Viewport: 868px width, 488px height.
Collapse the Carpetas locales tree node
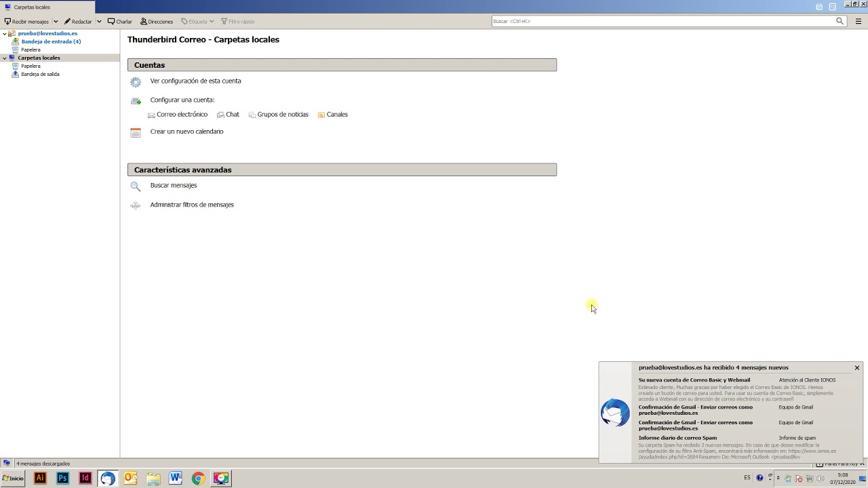[x=5, y=58]
